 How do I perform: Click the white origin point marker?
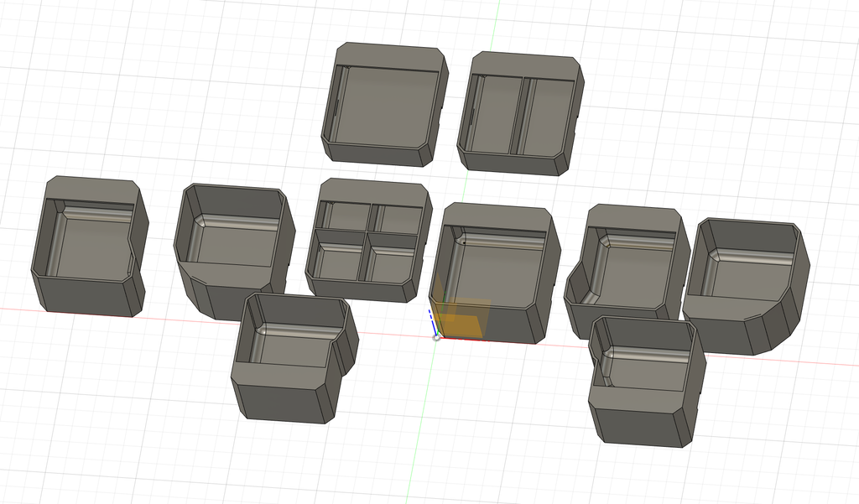tap(436, 337)
